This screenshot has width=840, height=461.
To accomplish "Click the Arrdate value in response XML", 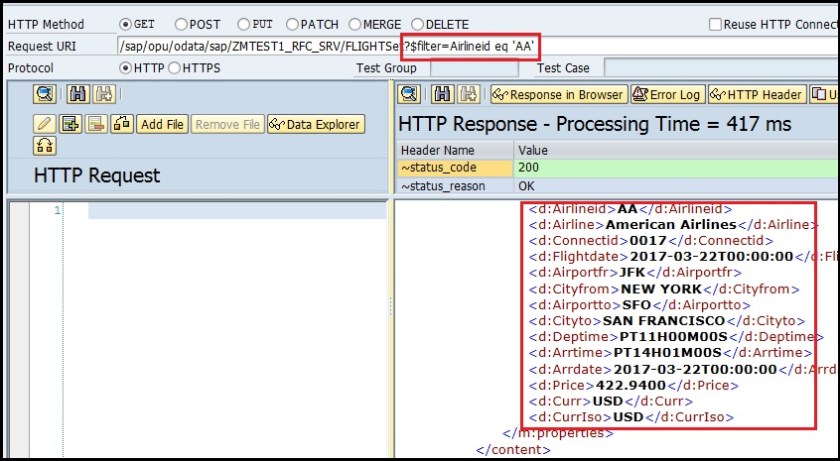I will 695,369.
